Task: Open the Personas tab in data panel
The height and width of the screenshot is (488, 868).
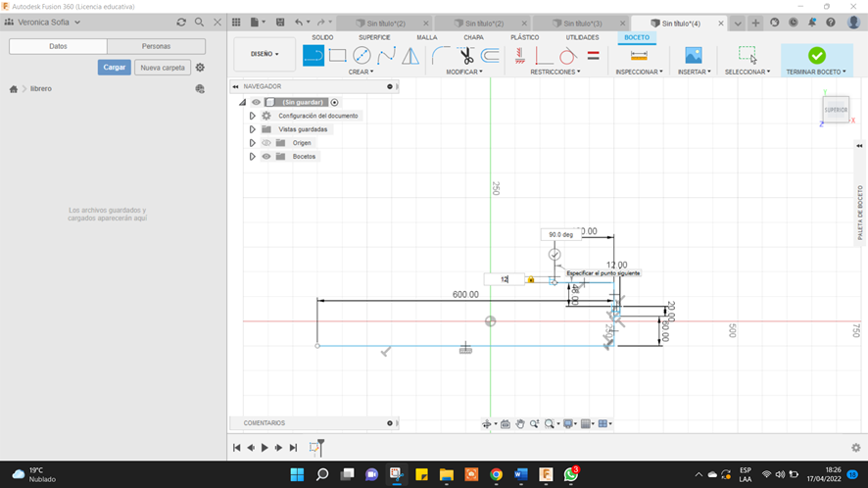Action: click(156, 46)
